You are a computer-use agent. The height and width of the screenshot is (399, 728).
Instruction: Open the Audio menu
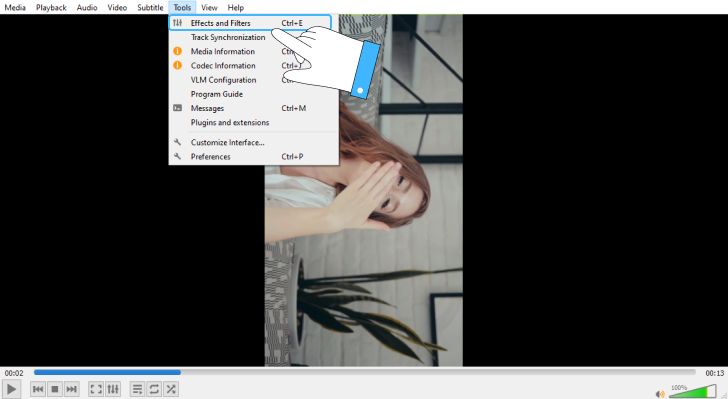click(87, 7)
